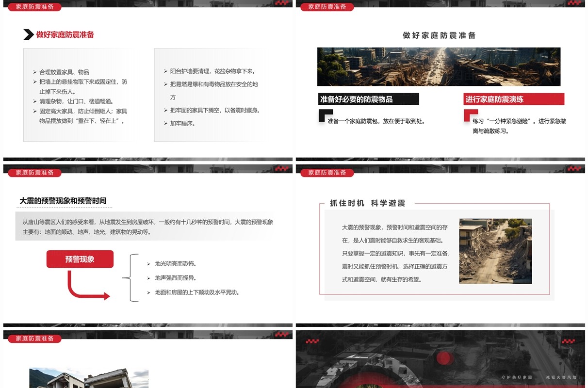Select the centered black 做好家庭防震准备 title above street photo
This screenshot has width=588, height=388.
(439, 35)
